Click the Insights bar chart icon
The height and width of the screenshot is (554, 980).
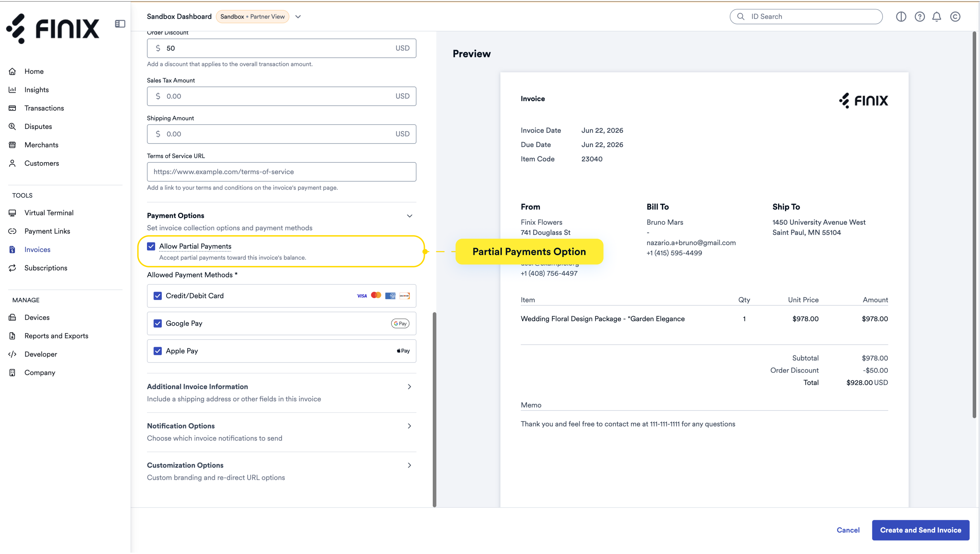(x=13, y=89)
